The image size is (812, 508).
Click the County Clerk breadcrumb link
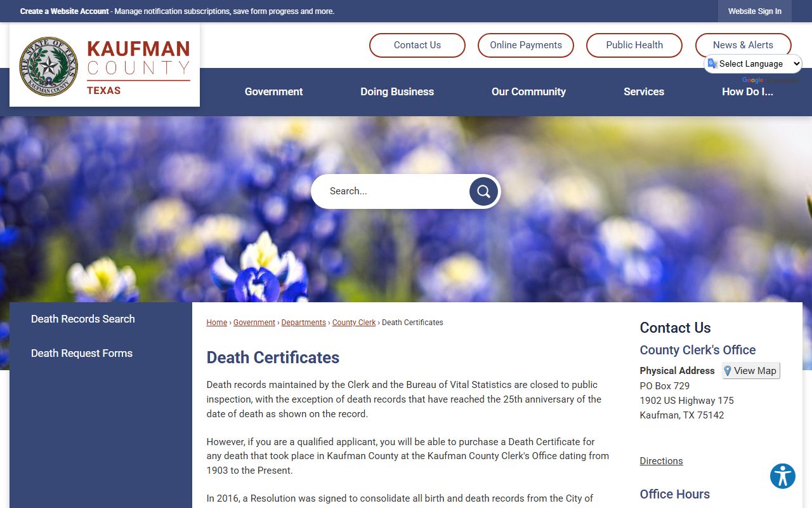pyautogui.click(x=354, y=323)
